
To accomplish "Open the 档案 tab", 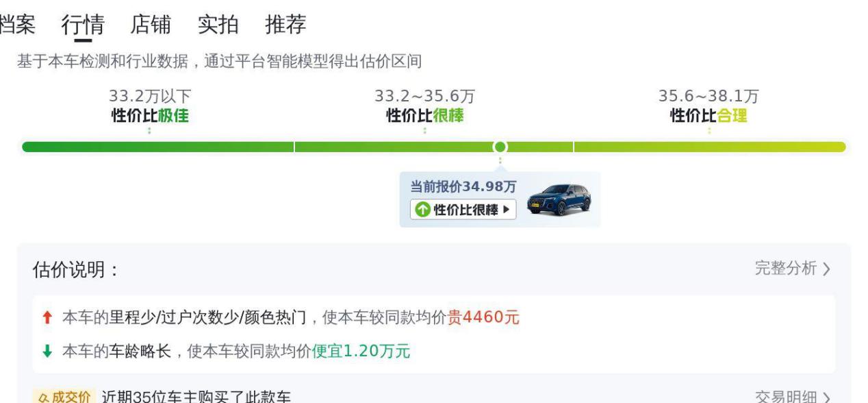I will [x=17, y=25].
